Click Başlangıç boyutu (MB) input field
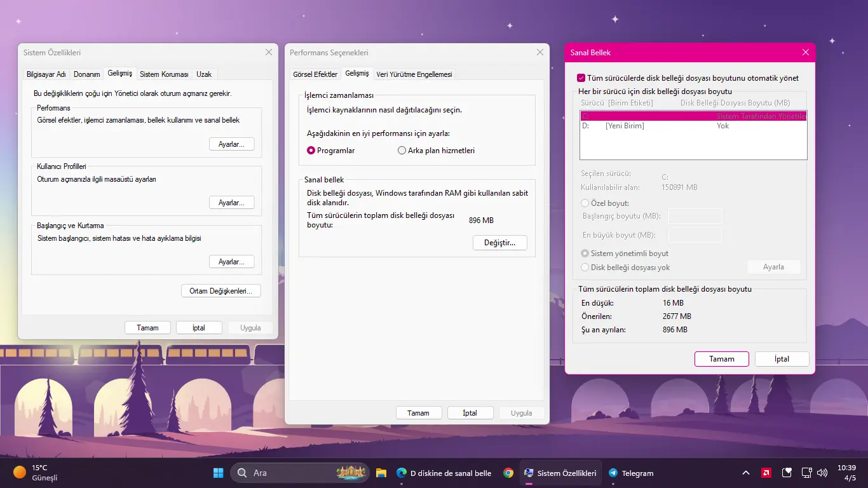The width and height of the screenshot is (868, 488). click(695, 216)
